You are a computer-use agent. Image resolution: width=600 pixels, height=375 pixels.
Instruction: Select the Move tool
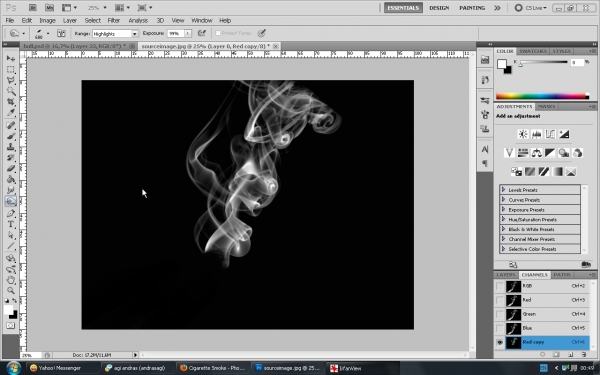point(11,58)
